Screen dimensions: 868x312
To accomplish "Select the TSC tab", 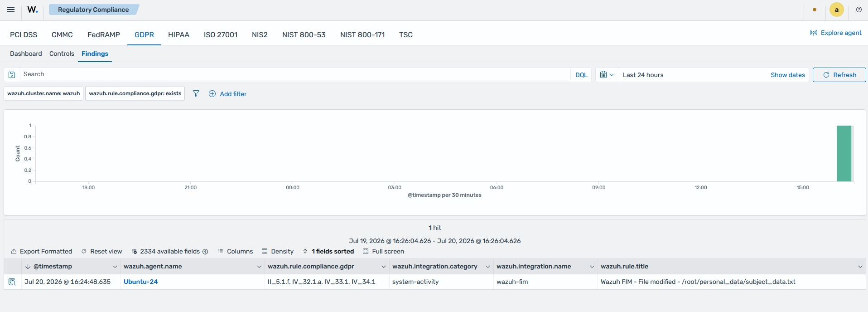I will pyautogui.click(x=406, y=34).
